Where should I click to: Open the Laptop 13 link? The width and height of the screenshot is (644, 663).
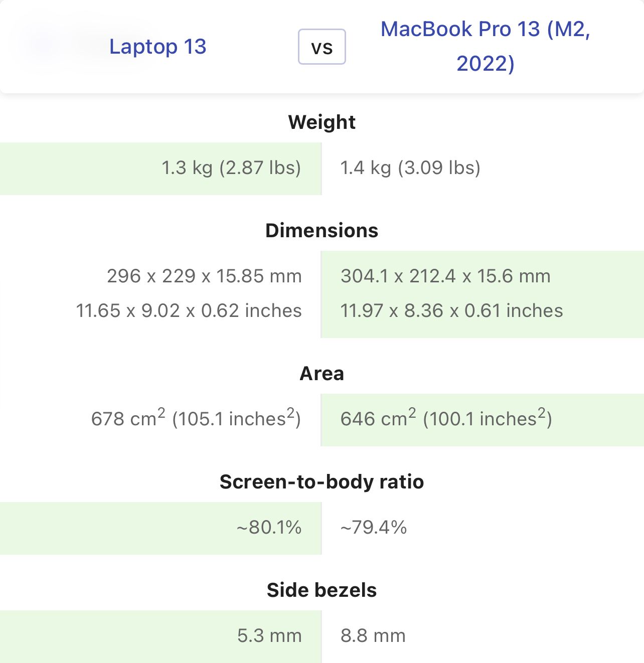pyautogui.click(x=157, y=47)
